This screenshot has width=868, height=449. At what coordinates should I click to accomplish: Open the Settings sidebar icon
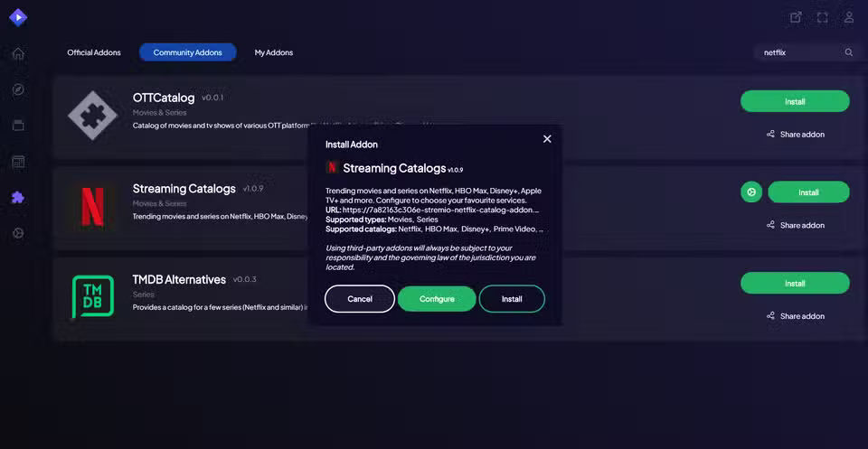18,233
